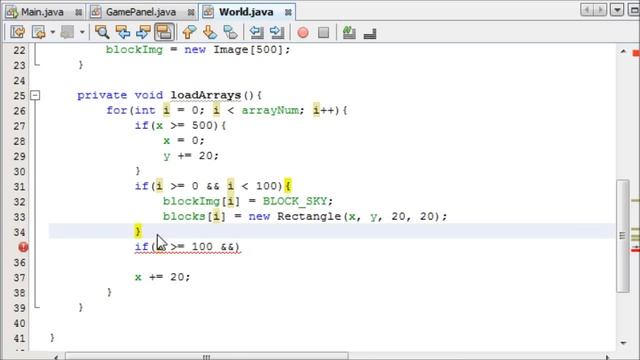Click the top red error stripe mark
640x360 pixels.
click(x=636, y=53)
